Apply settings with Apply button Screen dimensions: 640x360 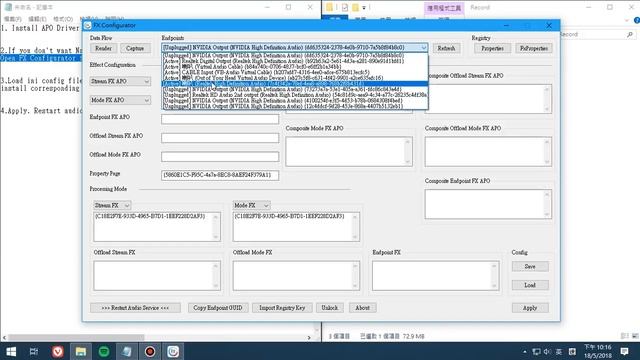pos(530,308)
